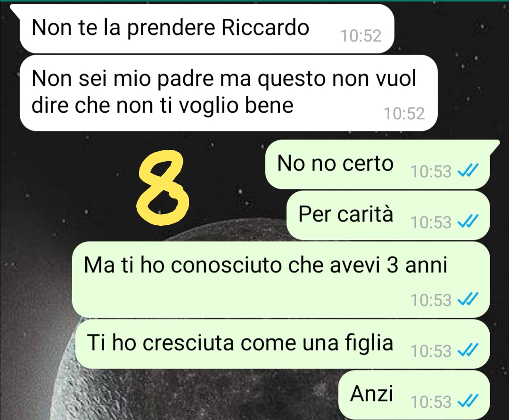This screenshot has height=420, width=509.
Task: Select the "Non sei mio padre" message bubble
Action: [229, 93]
